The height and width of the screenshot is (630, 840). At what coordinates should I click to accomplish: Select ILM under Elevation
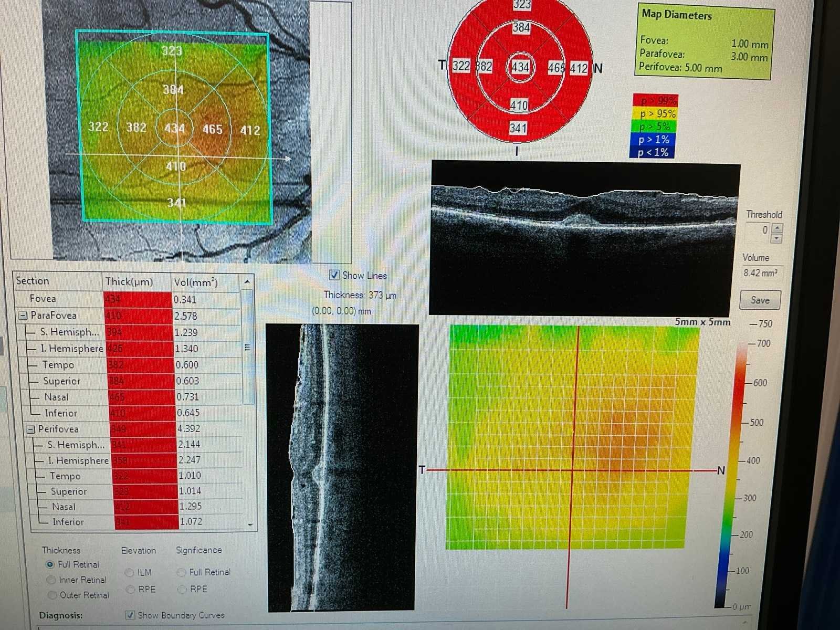click(129, 573)
